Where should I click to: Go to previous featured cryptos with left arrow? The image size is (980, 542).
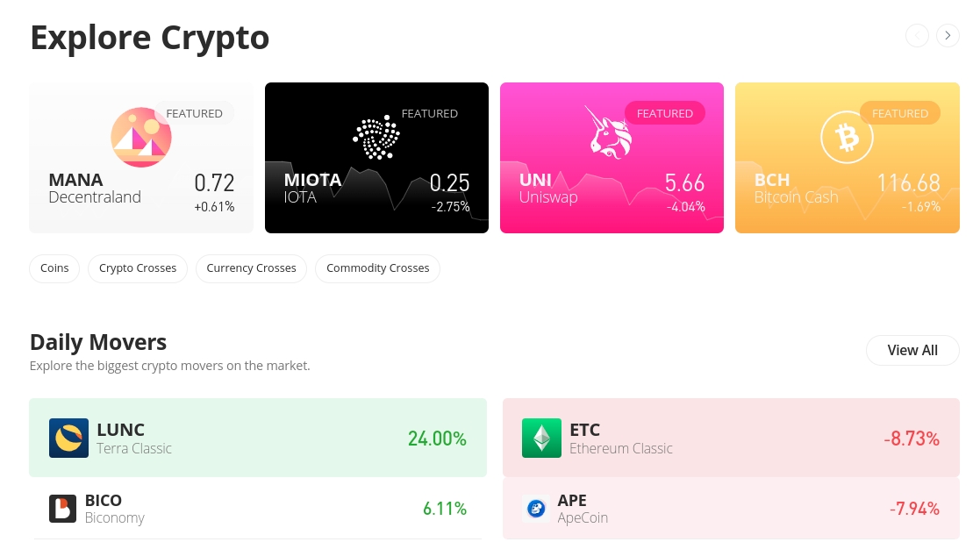[917, 36]
